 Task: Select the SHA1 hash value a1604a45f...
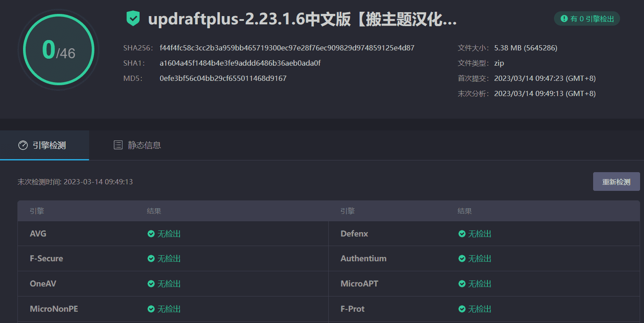coord(240,63)
